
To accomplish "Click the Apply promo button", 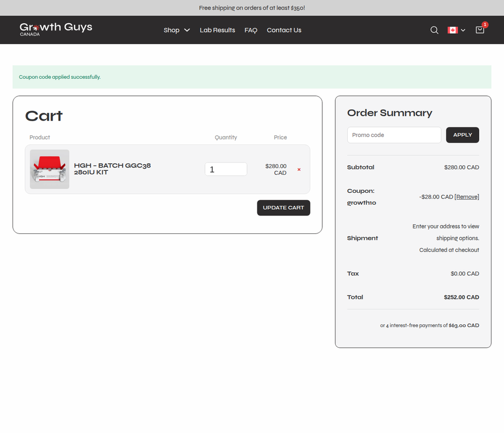I will [462, 135].
